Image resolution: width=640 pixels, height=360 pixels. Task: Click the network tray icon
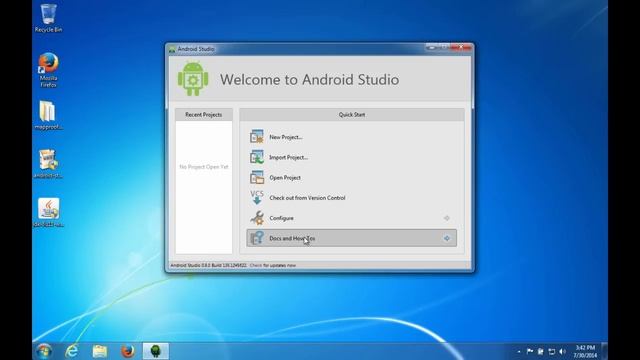[x=551, y=351]
